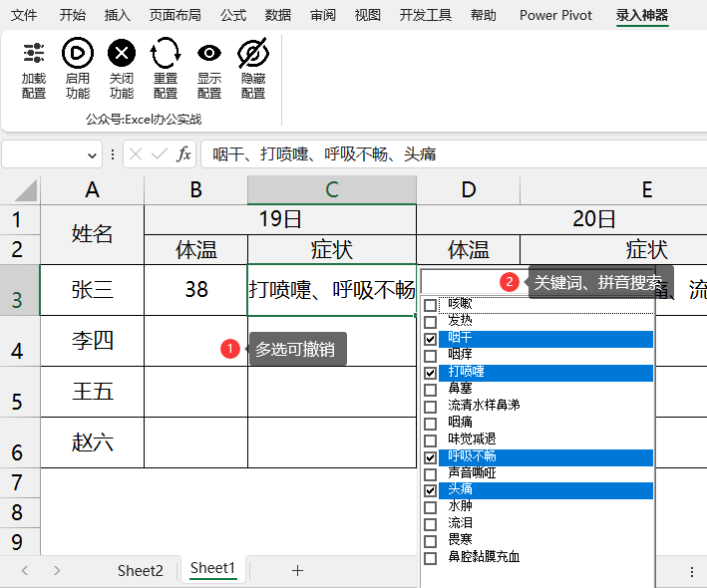Cancel formula bar entry with X icon

pyautogui.click(x=136, y=154)
